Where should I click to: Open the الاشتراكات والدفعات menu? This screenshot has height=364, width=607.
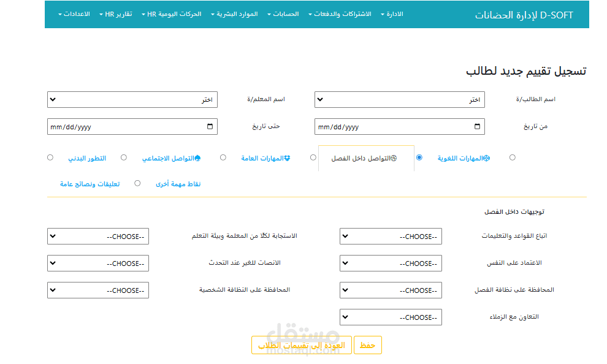click(x=340, y=14)
